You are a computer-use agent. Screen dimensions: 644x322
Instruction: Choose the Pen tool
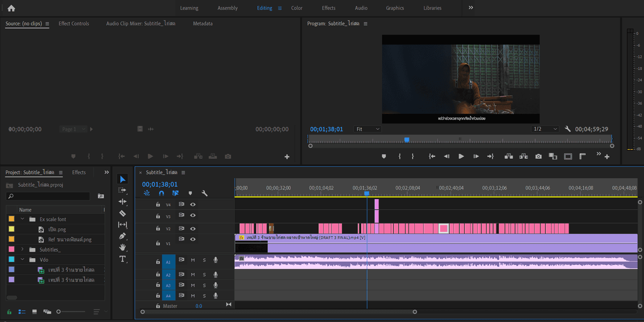coord(122,236)
